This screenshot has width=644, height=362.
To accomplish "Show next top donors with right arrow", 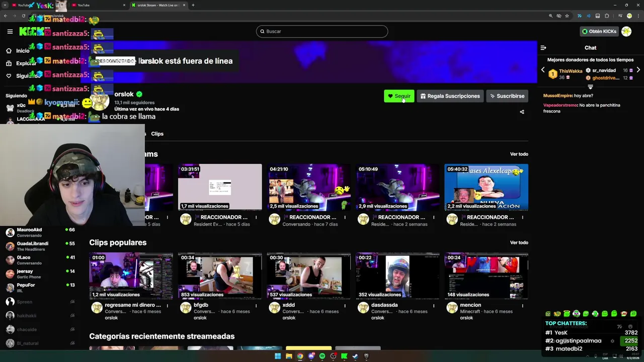I will [638, 70].
